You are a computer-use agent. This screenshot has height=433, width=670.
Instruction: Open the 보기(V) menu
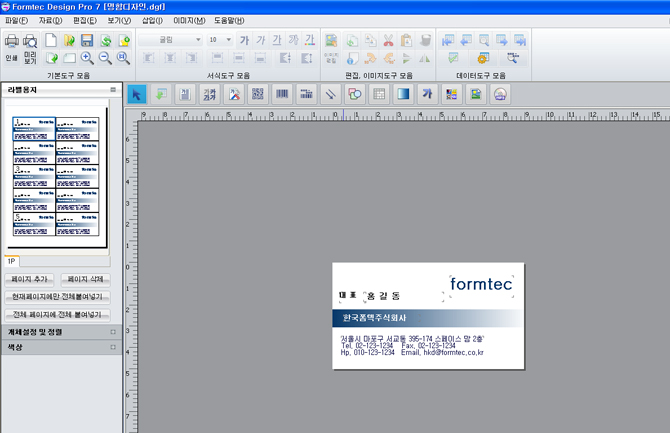[x=119, y=21]
